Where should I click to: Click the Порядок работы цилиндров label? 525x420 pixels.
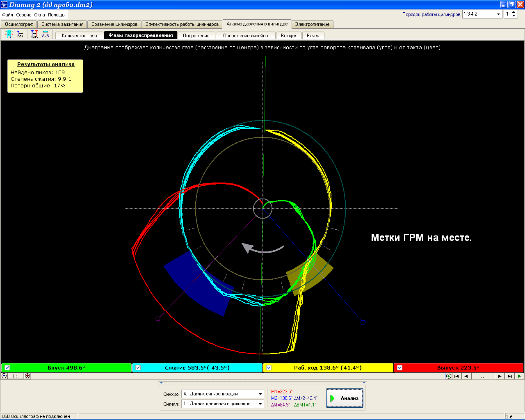point(431,14)
